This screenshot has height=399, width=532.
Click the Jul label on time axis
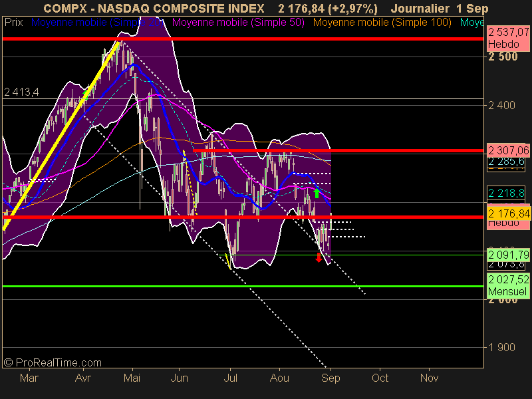pyautogui.click(x=230, y=378)
